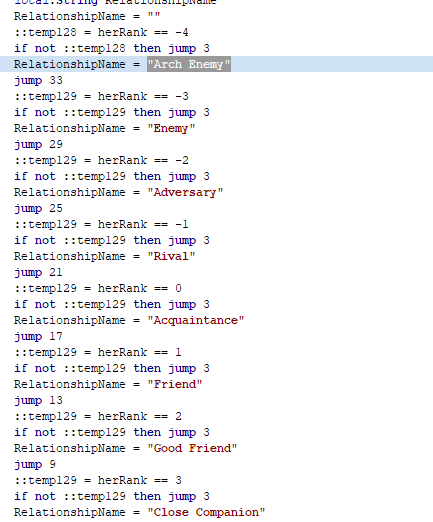Click the line "jump 17"

pos(38,336)
